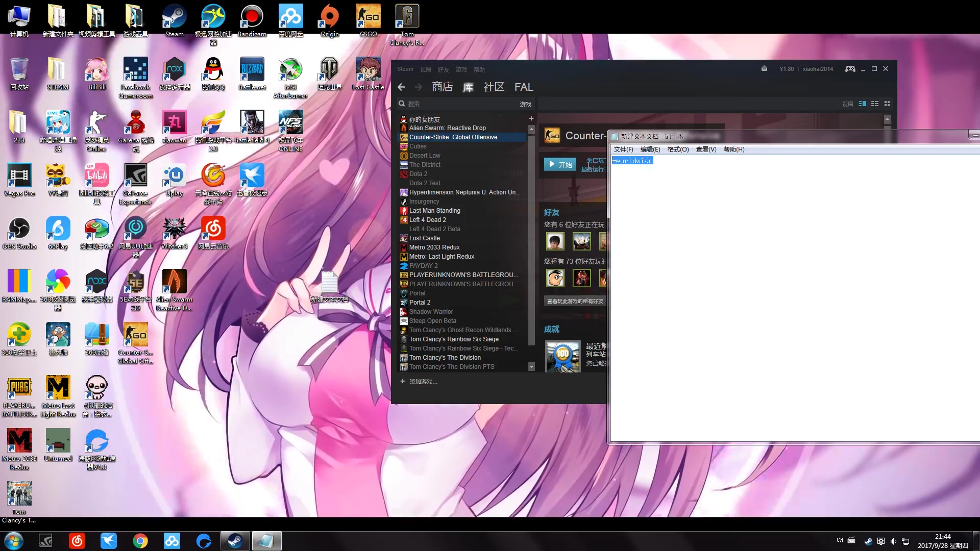This screenshot has height=551, width=980.
Task: Open the BiliBili desktop icon
Action: 97,73
